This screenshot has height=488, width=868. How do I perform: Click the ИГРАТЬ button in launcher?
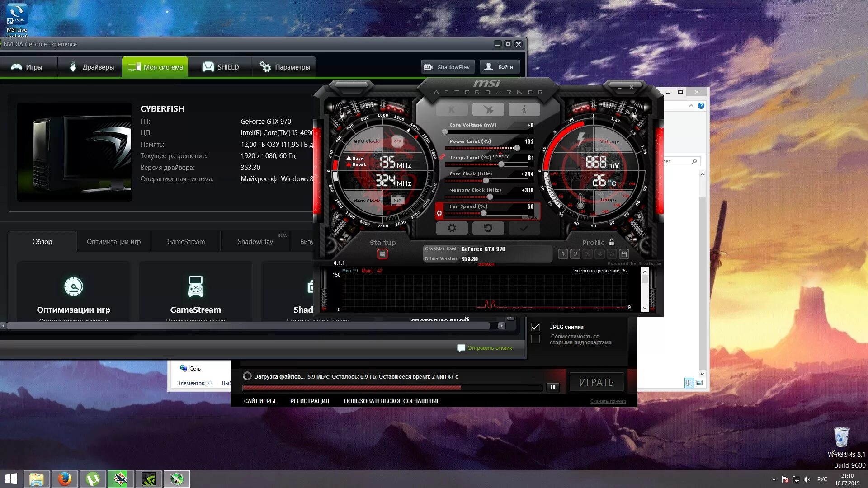(596, 382)
